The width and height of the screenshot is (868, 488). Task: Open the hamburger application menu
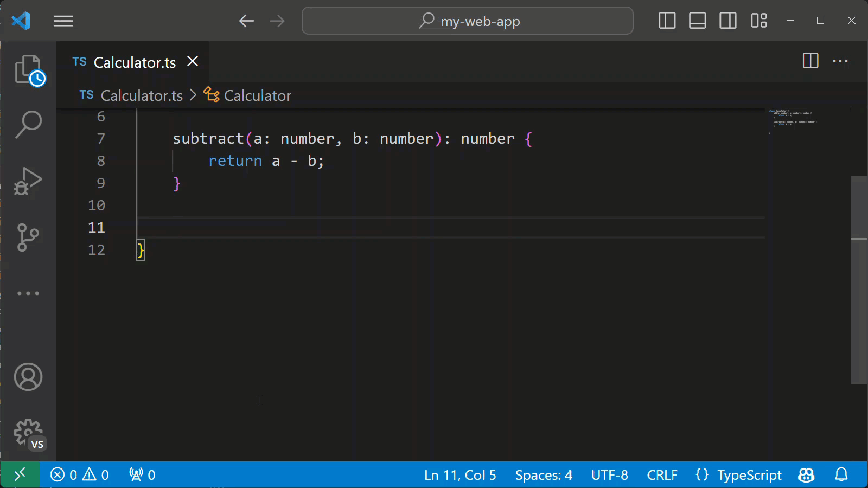[x=63, y=21]
